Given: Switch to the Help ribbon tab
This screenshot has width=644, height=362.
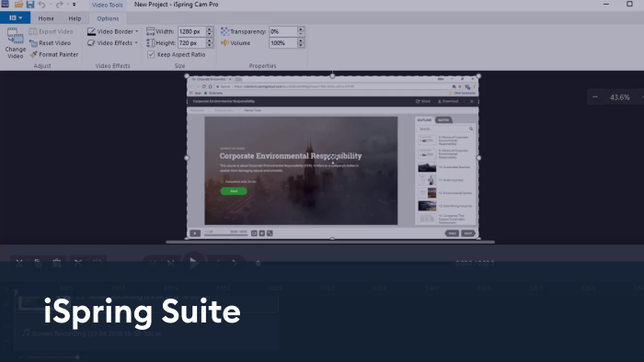Looking at the screenshot, I should tap(75, 18).
